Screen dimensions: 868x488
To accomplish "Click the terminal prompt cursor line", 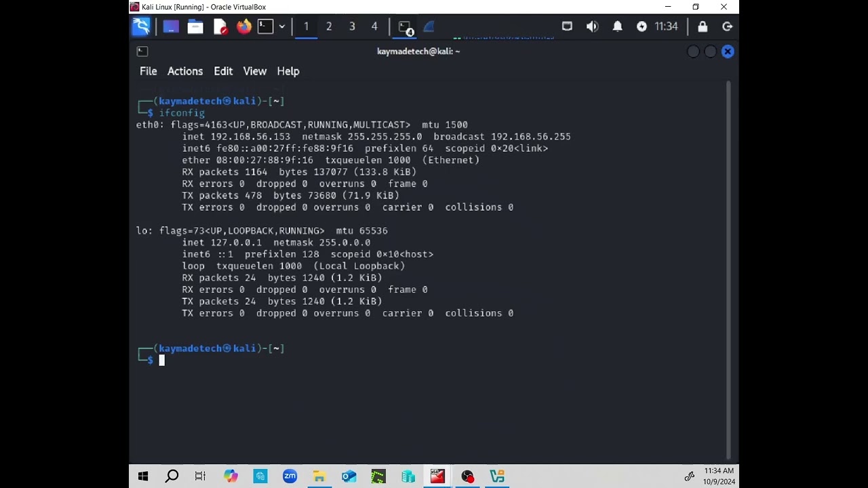I will (161, 361).
